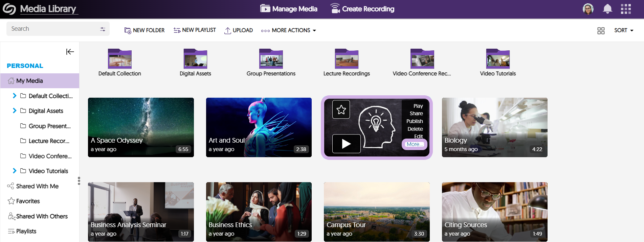Open the apps grid launcher icon
This screenshot has height=242, width=644.
pos(626,9)
